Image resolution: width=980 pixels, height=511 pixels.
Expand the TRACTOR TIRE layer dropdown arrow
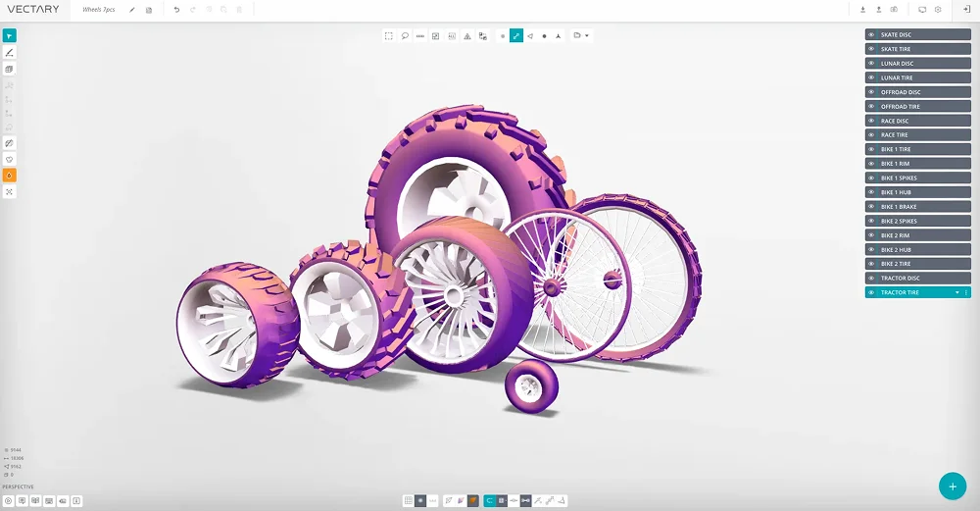coord(956,292)
